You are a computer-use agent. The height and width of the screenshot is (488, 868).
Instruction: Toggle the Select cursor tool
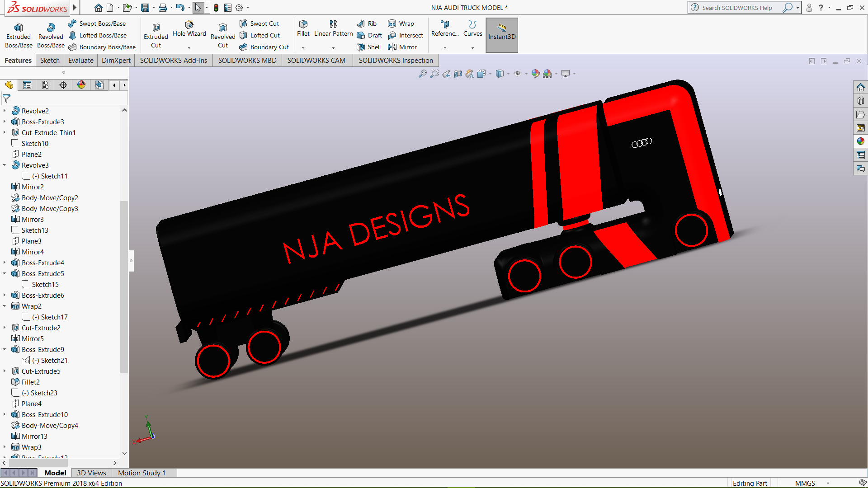pos(198,8)
